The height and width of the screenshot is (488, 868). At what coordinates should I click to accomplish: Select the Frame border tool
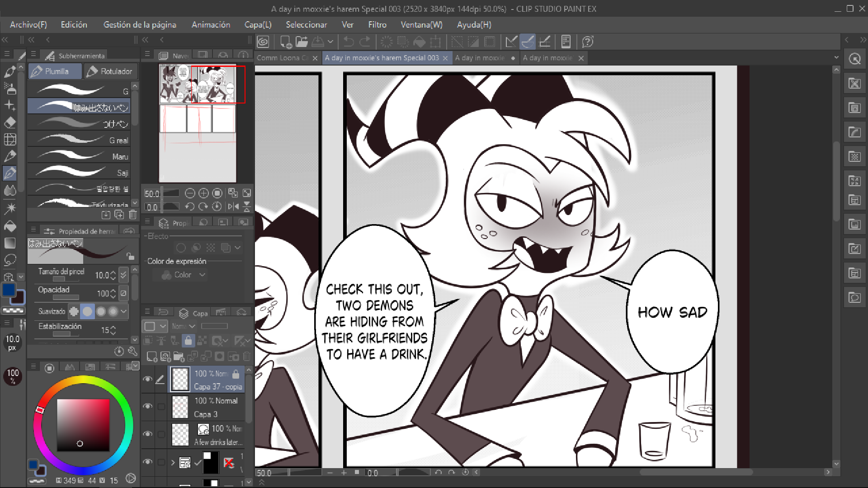[10, 140]
